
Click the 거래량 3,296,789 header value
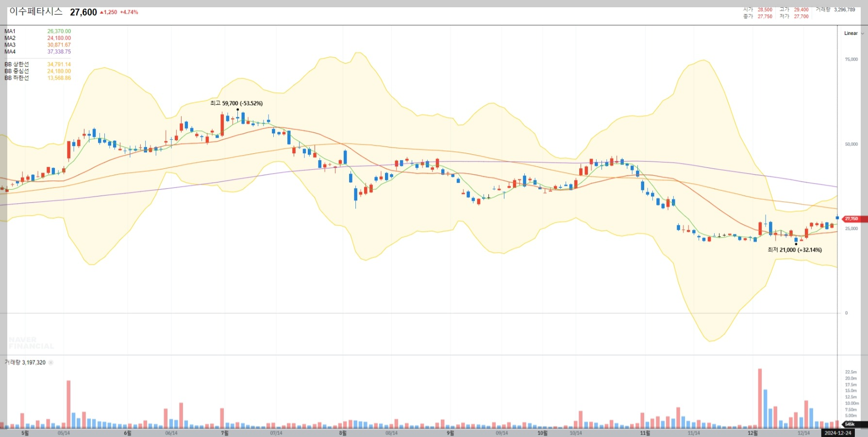[835, 9]
